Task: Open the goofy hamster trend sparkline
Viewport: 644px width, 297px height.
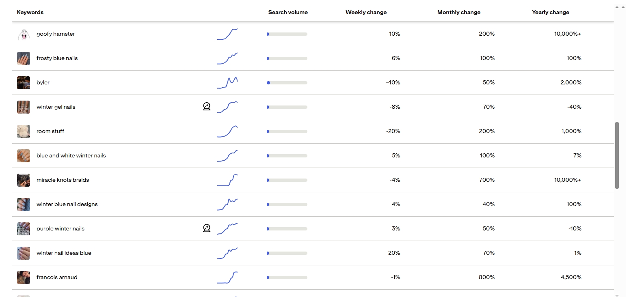Action: point(227,34)
